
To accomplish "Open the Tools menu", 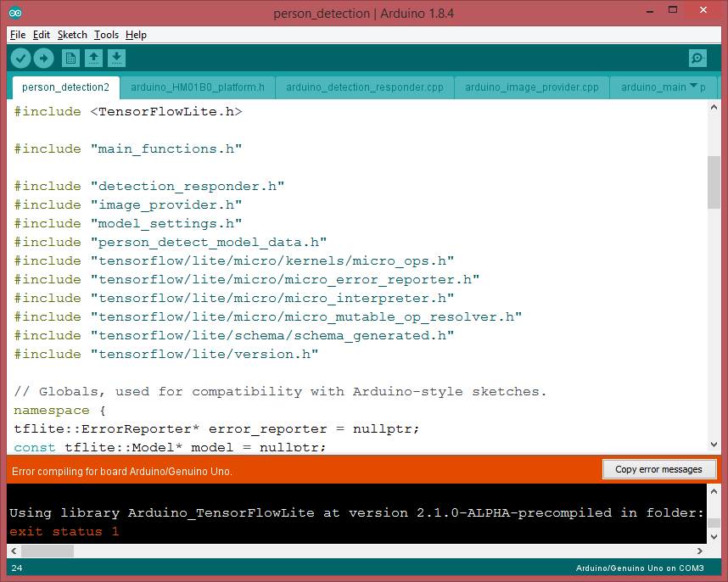I will (x=106, y=35).
